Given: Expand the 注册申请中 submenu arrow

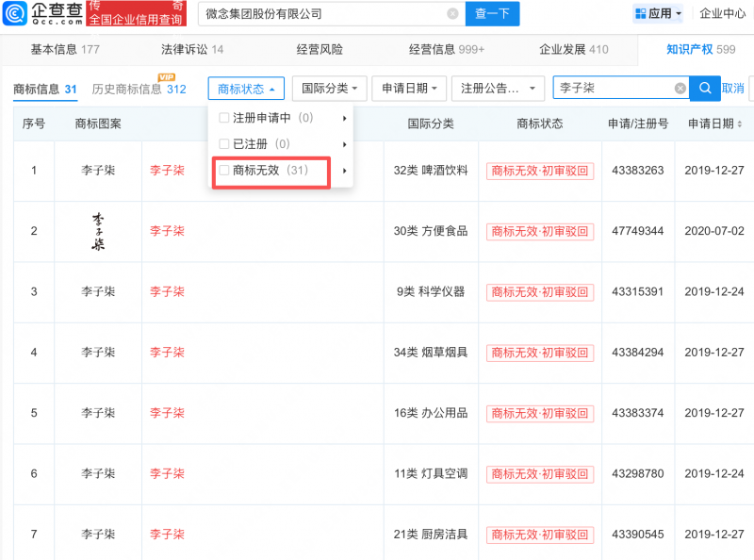Looking at the screenshot, I should click(345, 118).
